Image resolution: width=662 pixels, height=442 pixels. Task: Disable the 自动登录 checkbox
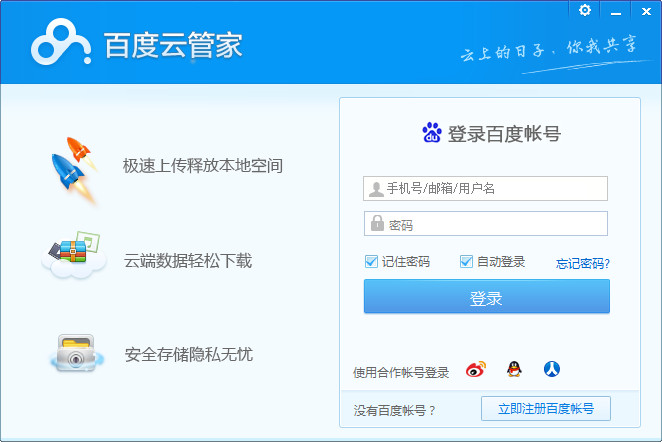pyautogui.click(x=466, y=262)
